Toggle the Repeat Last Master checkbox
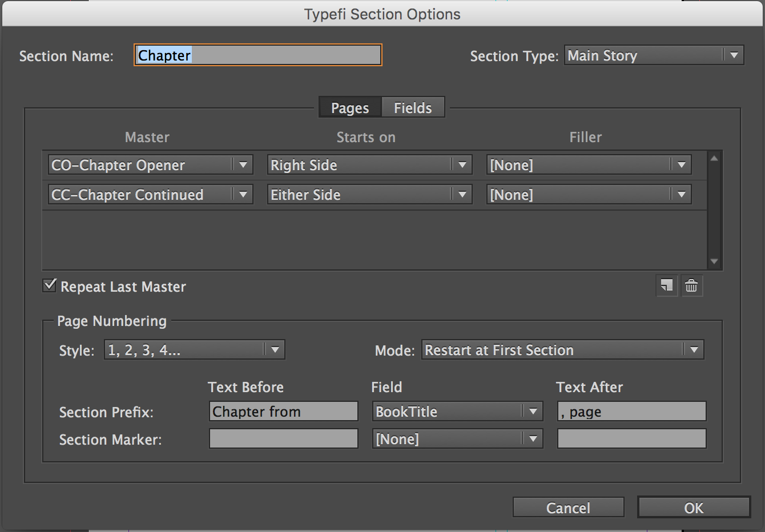 pos(50,285)
